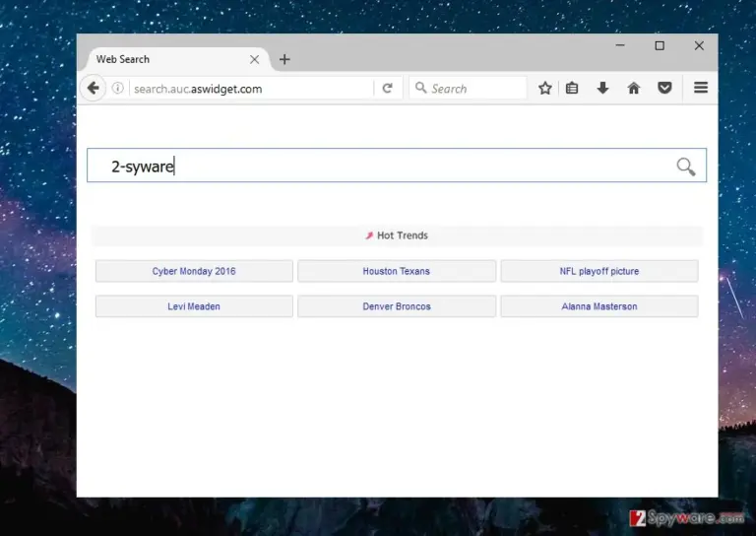Close the Web Search tab
Image resolution: width=756 pixels, height=536 pixels.
coord(255,59)
